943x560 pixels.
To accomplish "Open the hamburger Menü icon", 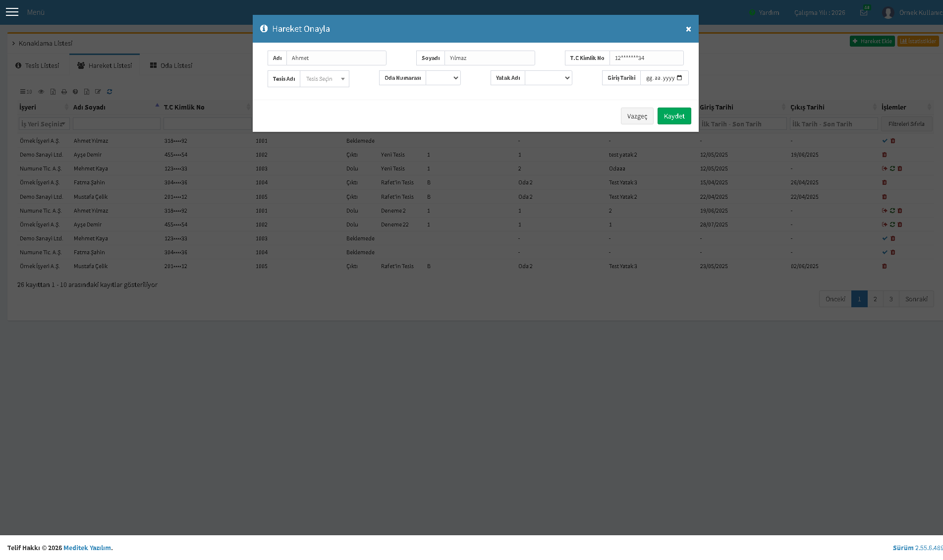I will [12, 12].
